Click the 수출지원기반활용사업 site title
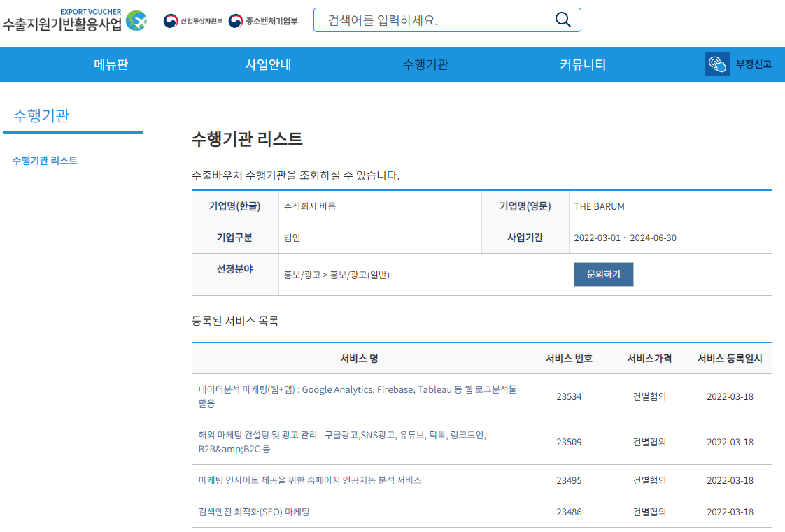The height and width of the screenshot is (532, 785). 62,24
